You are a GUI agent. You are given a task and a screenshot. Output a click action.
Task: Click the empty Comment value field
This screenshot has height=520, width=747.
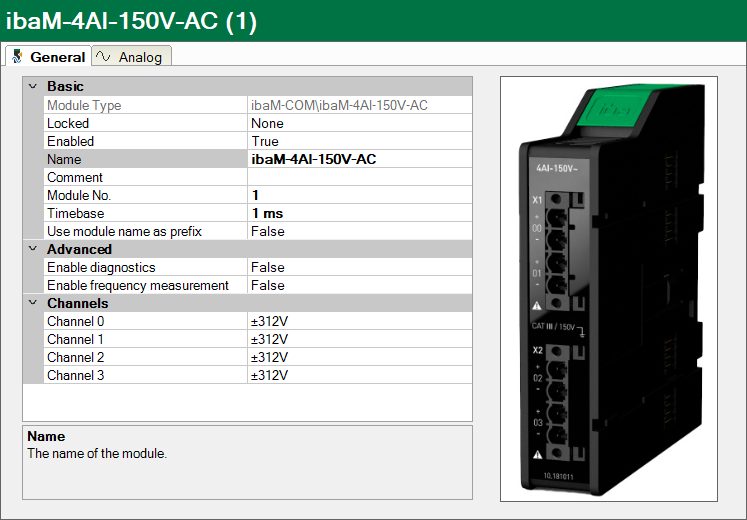360,177
